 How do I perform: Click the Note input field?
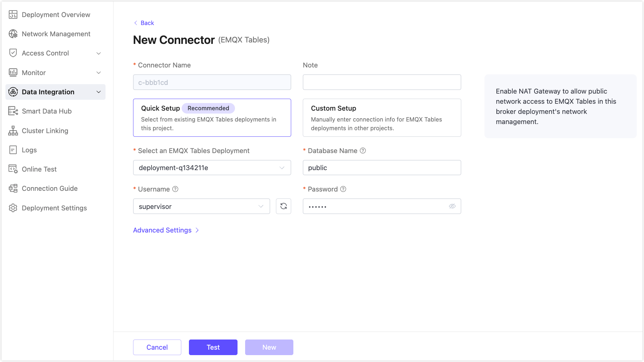pyautogui.click(x=382, y=82)
